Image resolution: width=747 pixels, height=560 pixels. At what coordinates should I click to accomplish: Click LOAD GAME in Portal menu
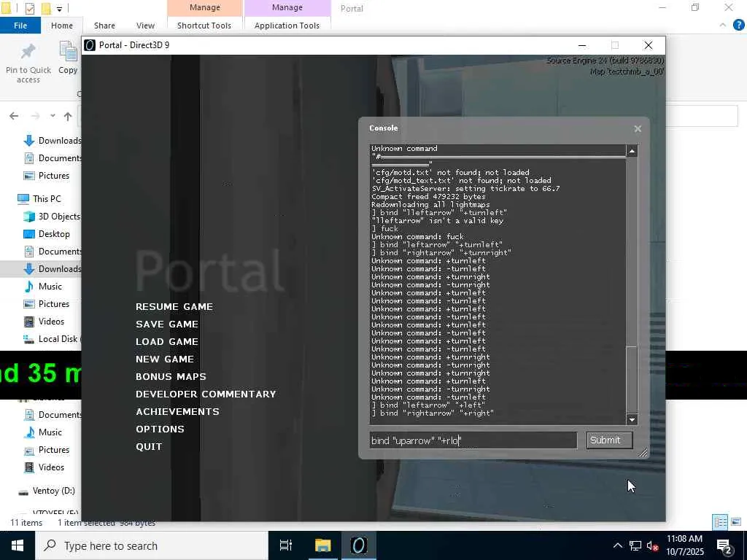point(167,342)
